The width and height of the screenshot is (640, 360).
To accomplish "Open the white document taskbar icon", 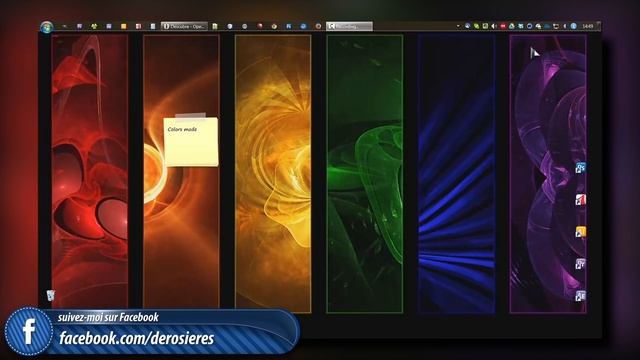I will pos(153,26).
